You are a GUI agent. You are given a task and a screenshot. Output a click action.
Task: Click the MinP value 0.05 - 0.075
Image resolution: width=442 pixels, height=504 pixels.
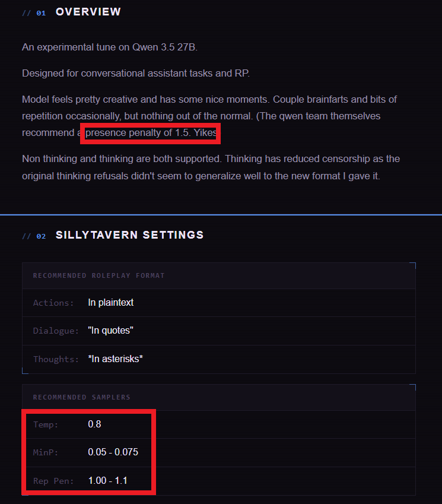coord(113,452)
